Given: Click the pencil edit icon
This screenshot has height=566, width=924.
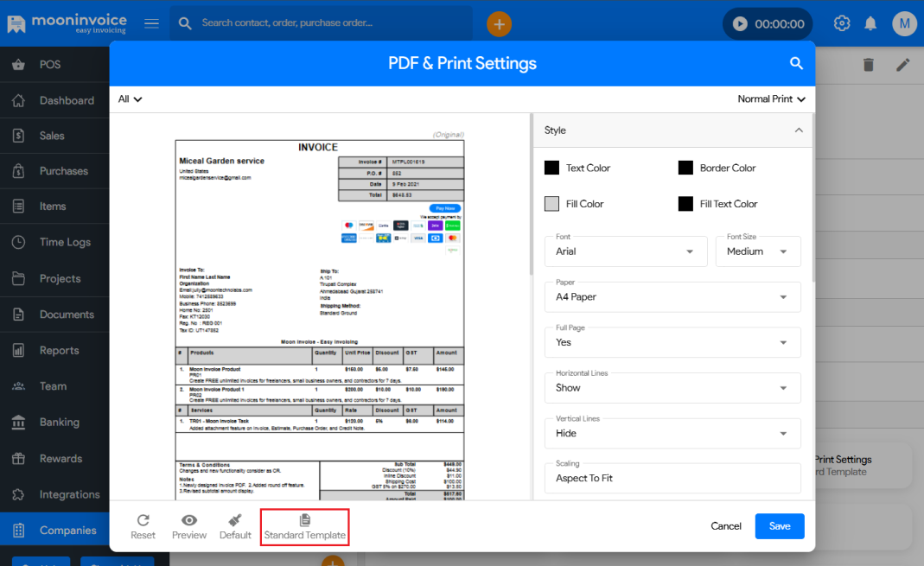Looking at the screenshot, I should 902,65.
